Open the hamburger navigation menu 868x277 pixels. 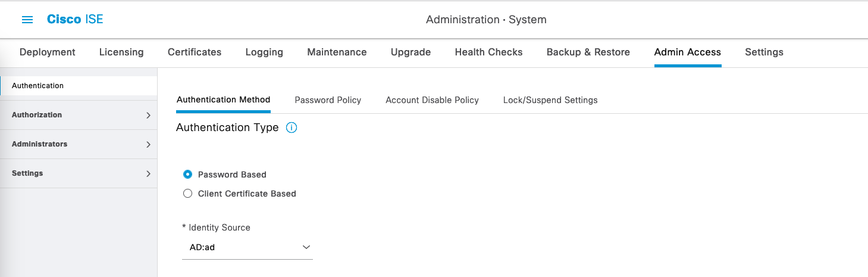27,20
